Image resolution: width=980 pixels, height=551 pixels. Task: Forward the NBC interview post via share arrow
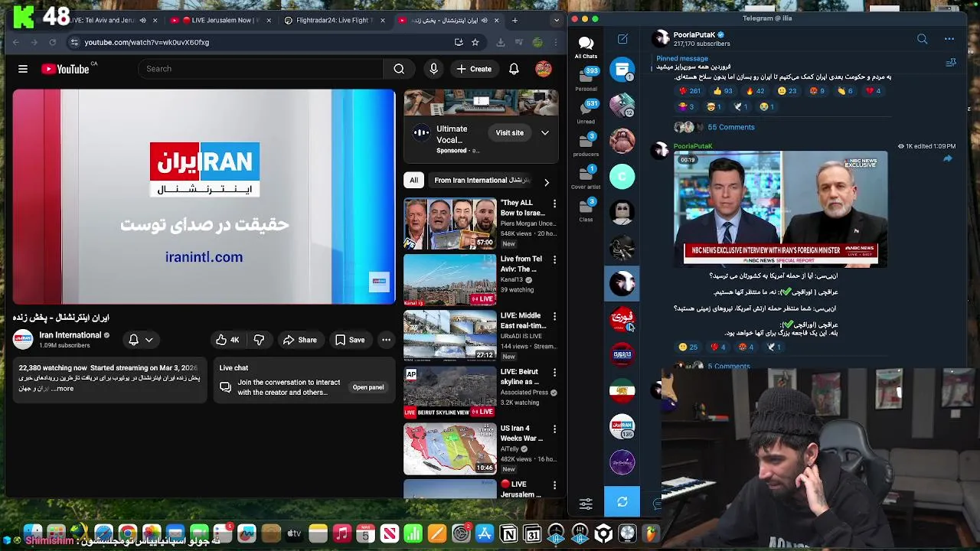[x=947, y=158]
